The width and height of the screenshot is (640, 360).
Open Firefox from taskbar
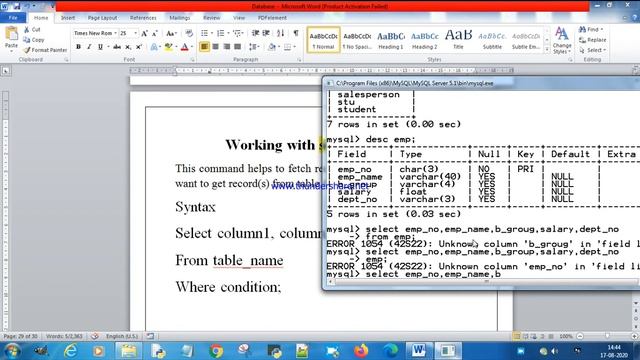pyautogui.click(x=361, y=351)
